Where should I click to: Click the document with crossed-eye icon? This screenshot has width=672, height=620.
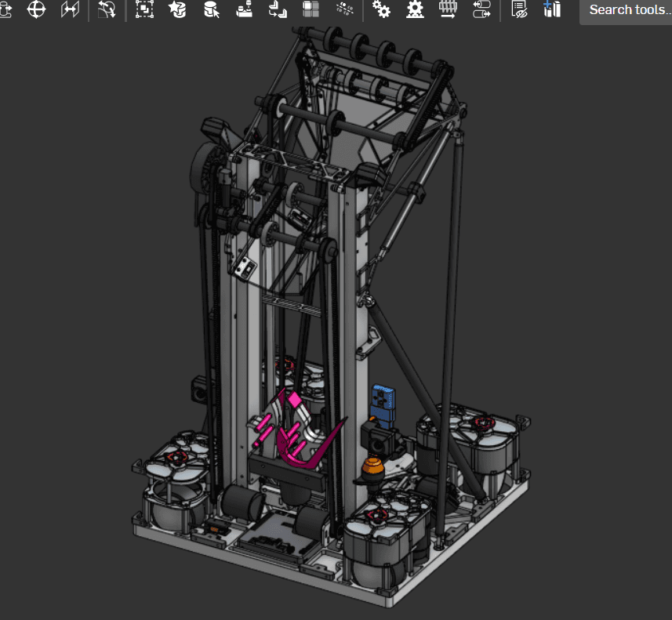coord(519,9)
